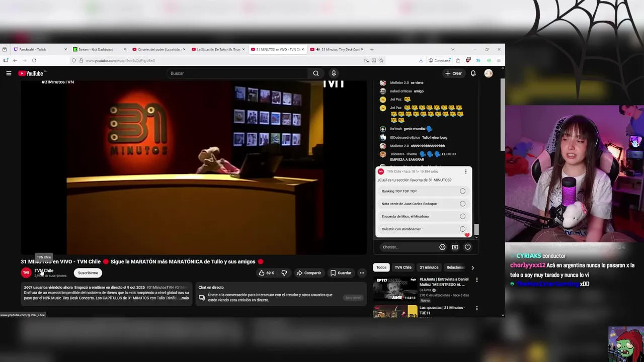Open the extensions puzzle icon in the toolbar
Viewport: 644px width, 362px height.
pyautogui.click(x=457, y=60)
